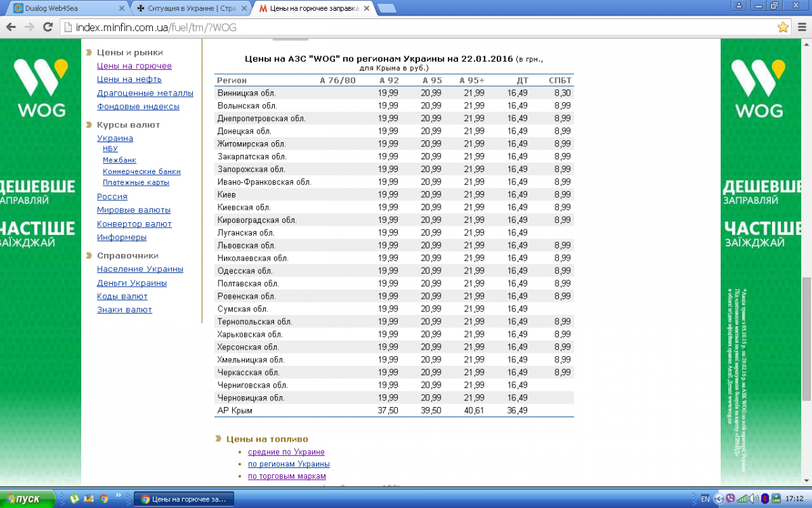
Task: Open the EN language indicator
Action: [705, 499]
